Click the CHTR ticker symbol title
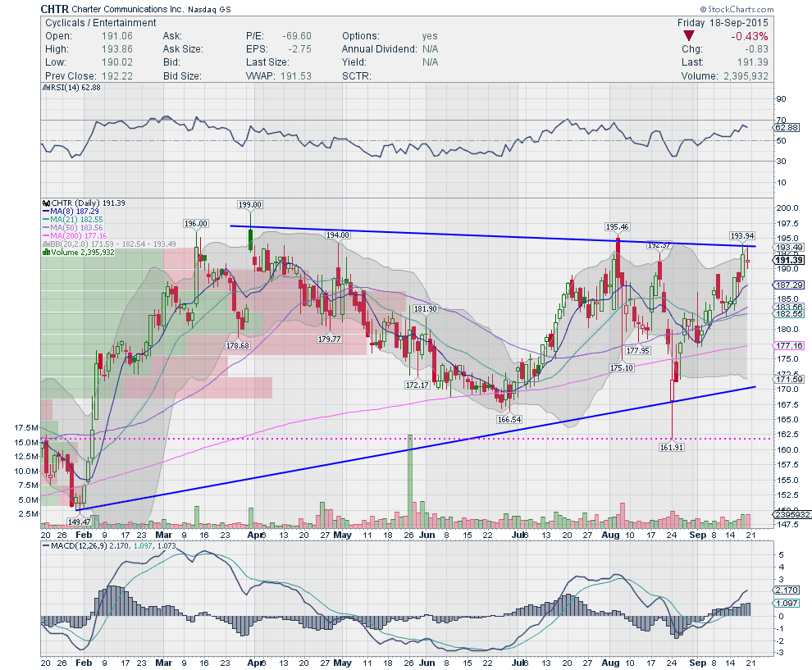 [x=55, y=9]
